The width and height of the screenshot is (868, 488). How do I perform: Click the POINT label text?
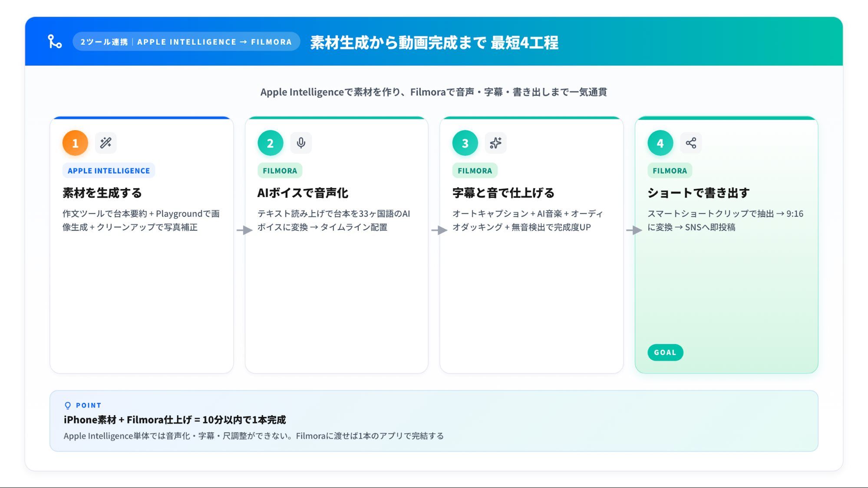89,405
